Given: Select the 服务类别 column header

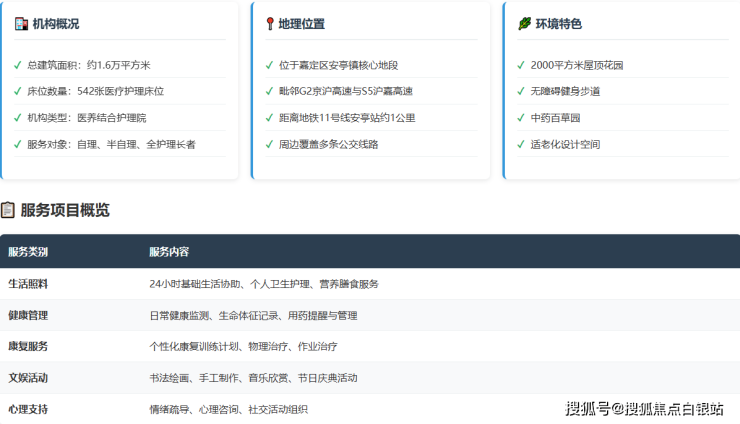Looking at the screenshot, I should coord(28,252).
